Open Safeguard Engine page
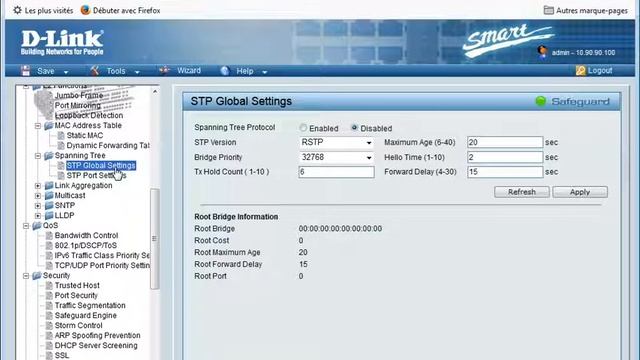This screenshot has height=360, width=640. (x=86, y=316)
